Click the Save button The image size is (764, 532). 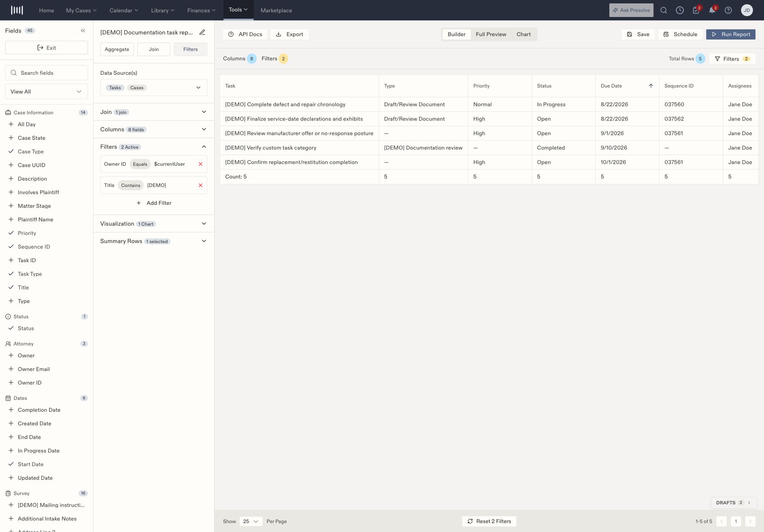click(638, 34)
